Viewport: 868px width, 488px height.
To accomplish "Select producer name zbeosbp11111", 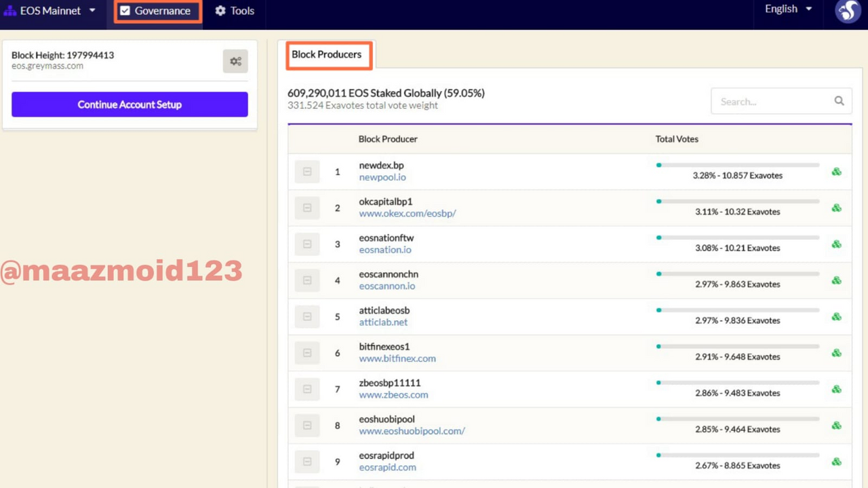I will [x=390, y=383].
